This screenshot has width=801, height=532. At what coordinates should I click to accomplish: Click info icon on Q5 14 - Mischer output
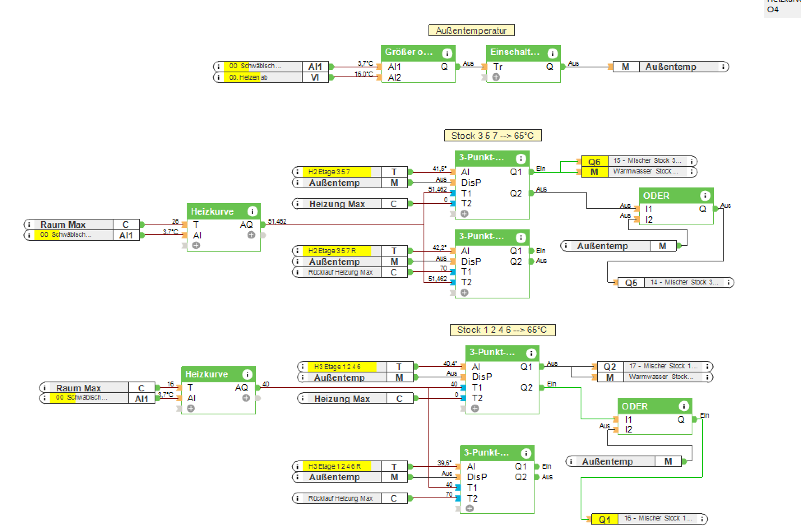click(728, 282)
